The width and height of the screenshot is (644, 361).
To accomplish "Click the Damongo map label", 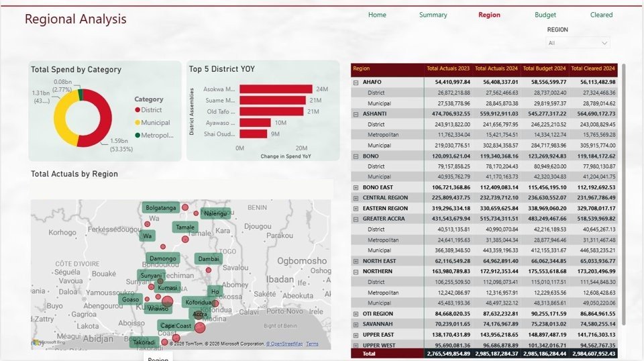I will pos(162,259).
